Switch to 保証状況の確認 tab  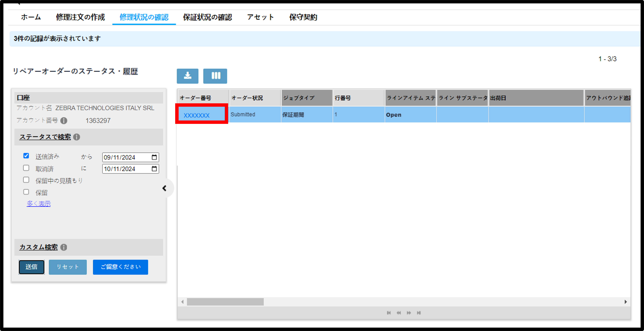pos(207,17)
